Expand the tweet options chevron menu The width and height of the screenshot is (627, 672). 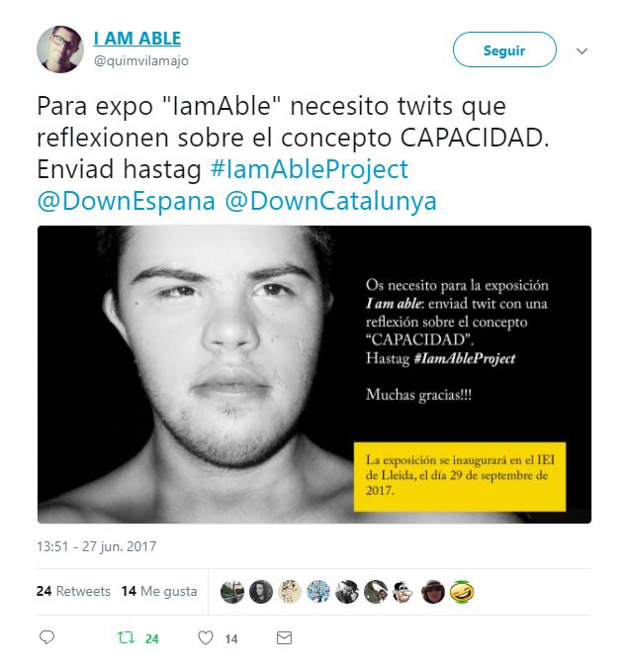point(582,51)
